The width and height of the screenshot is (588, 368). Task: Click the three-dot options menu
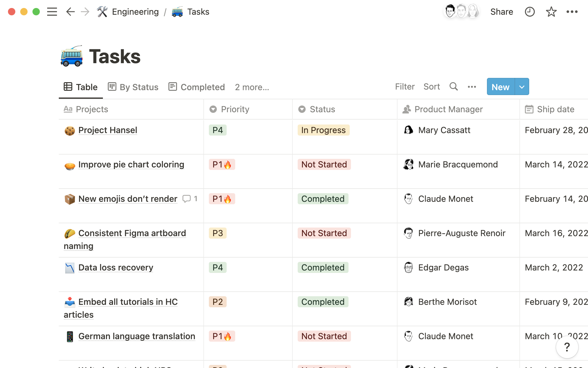472,86
